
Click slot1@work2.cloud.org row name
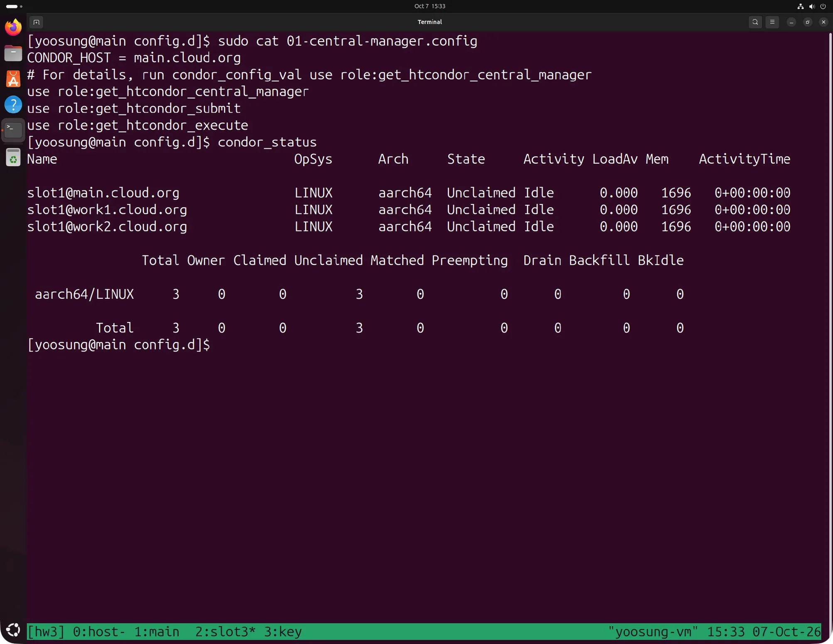(107, 227)
